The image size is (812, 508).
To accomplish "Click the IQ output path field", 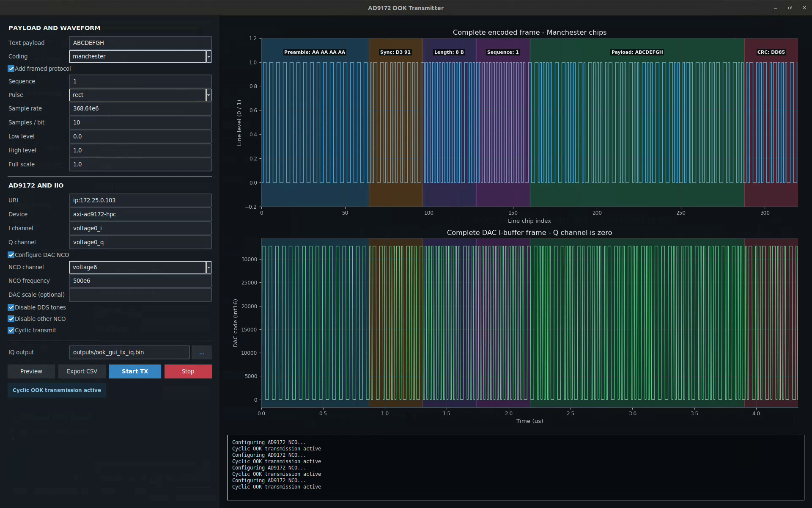I will 129,352.
